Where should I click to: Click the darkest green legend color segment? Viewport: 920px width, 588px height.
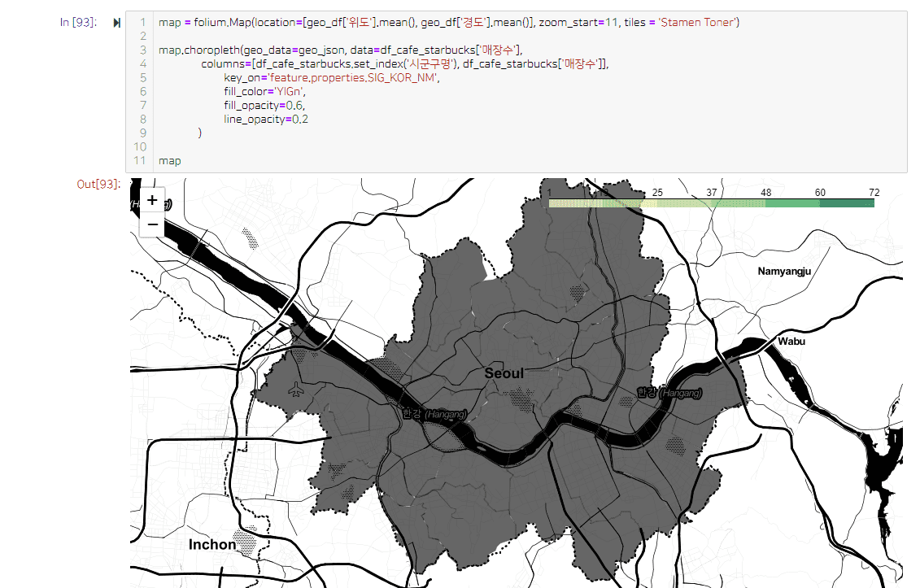[847, 203]
